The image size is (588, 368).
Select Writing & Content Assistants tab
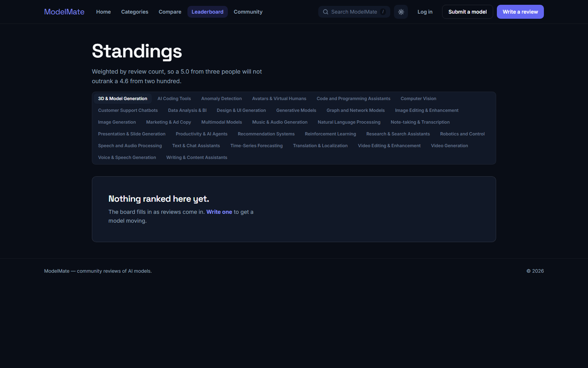click(x=197, y=158)
